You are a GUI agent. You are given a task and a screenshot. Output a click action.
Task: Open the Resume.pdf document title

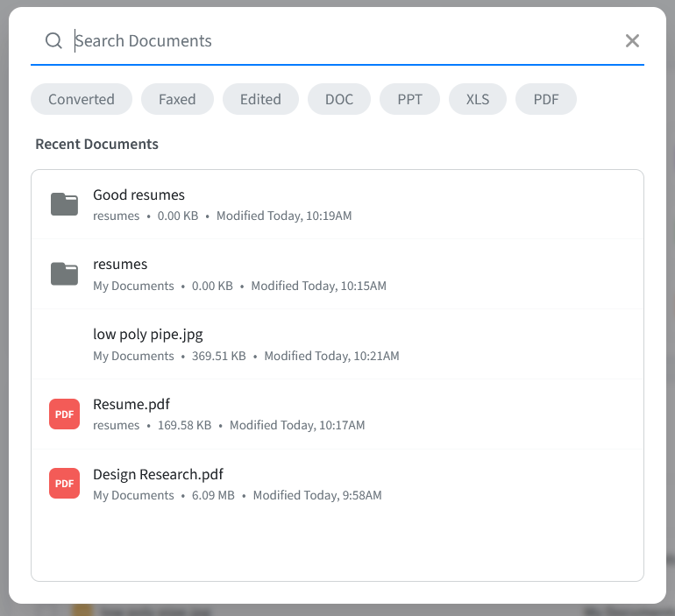coord(131,404)
